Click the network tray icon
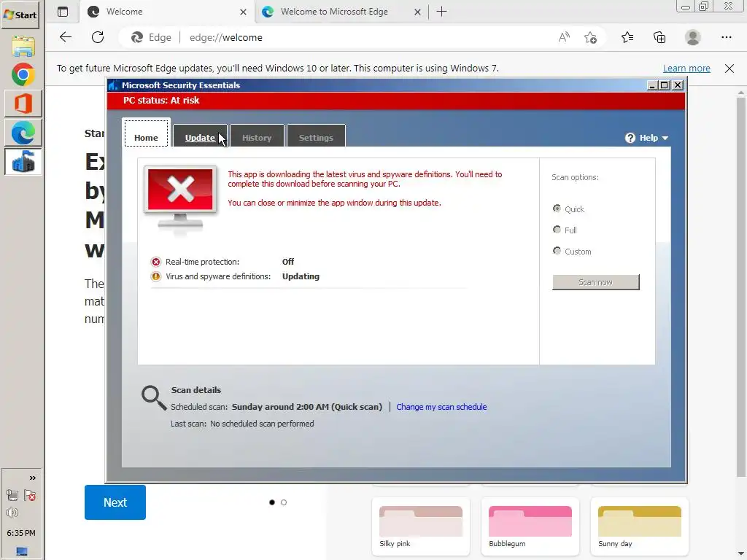This screenshot has width=747, height=560. [x=12, y=495]
